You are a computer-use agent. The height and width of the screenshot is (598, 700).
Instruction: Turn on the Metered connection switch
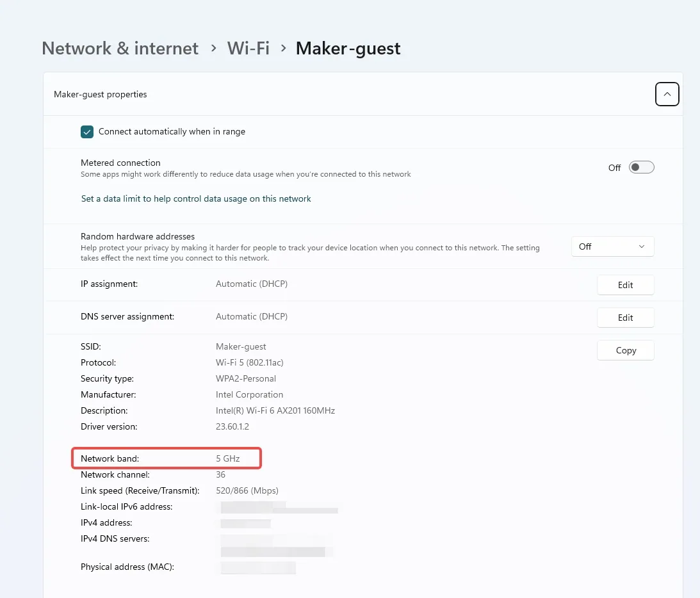click(x=642, y=167)
